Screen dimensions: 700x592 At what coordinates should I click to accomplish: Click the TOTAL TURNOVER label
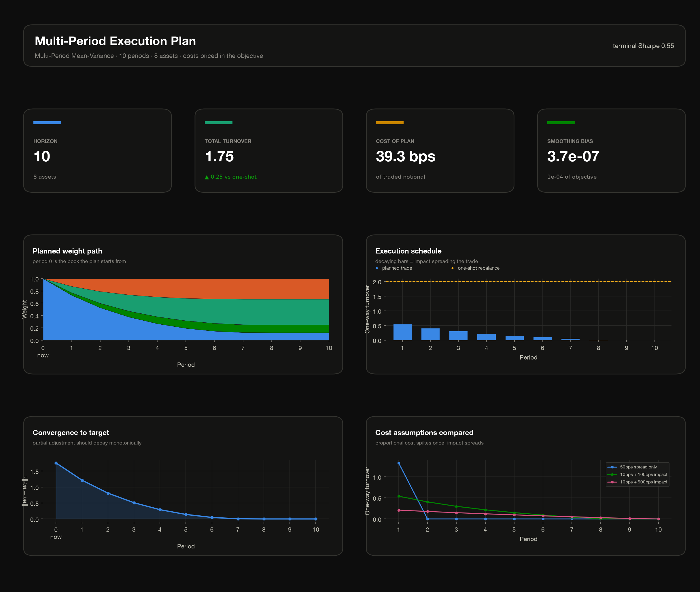pyautogui.click(x=228, y=141)
